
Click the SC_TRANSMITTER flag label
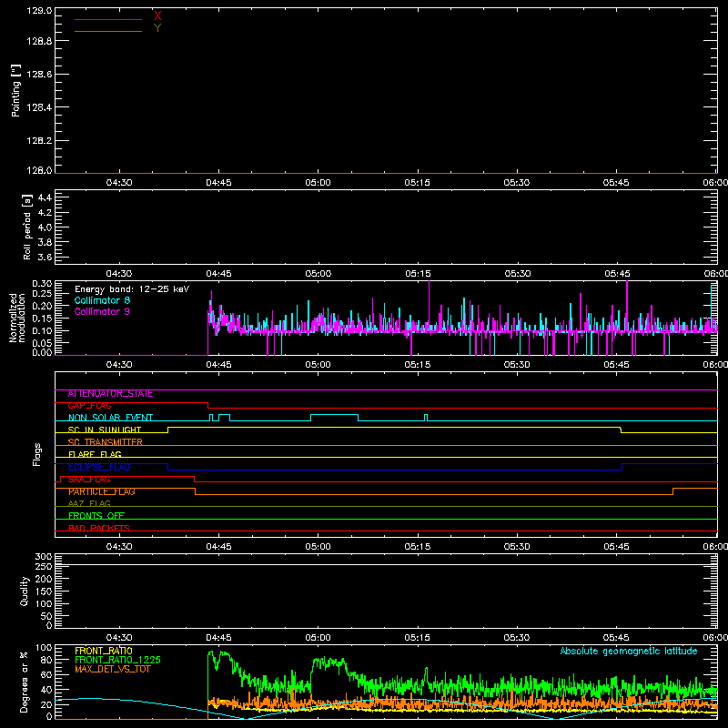click(106, 442)
